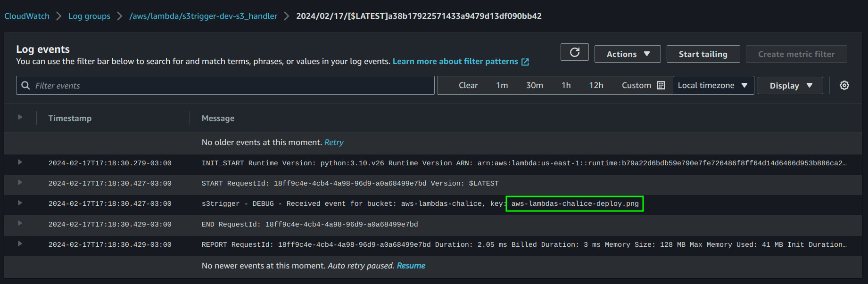This screenshot has height=284, width=868.
Task: Click the Start tailing button
Action: tap(703, 54)
